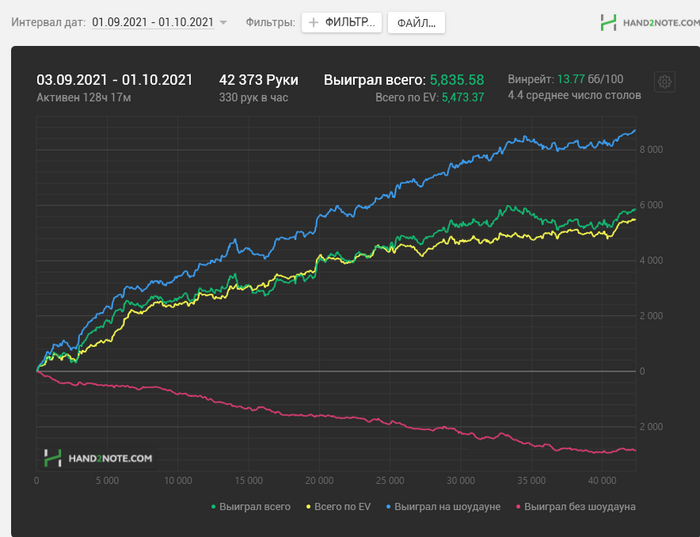Click the 4 000 y-axis label
Image resolution: width=700 pixels, height=537 pixels.
coord(651,260)
